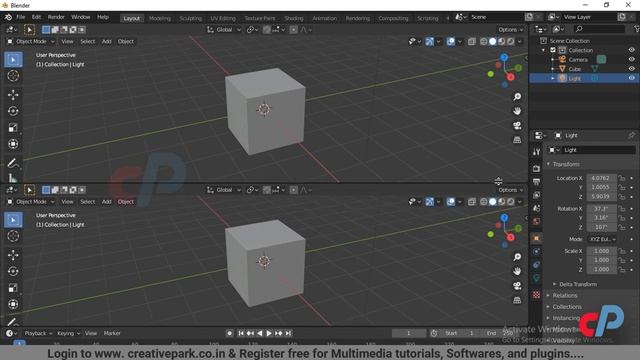Adjust the Rotation Z value field

[601, 227]
